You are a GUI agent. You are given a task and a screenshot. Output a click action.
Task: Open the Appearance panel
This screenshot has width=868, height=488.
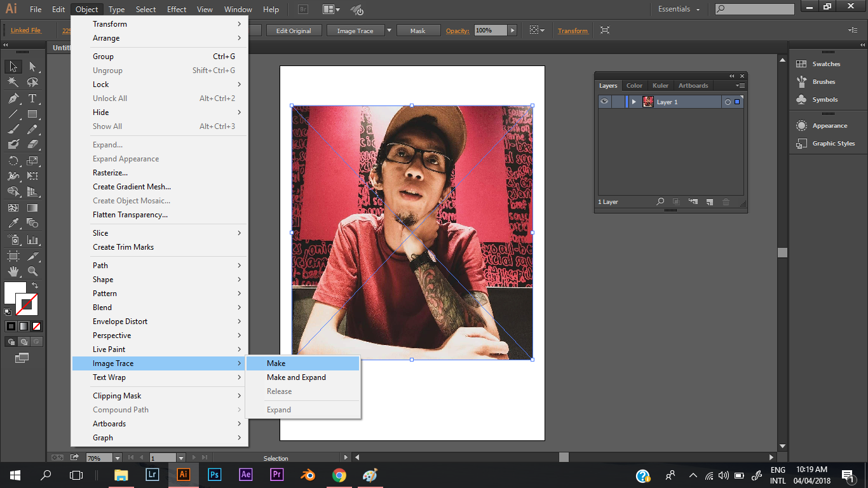click(x=829, y=126)
